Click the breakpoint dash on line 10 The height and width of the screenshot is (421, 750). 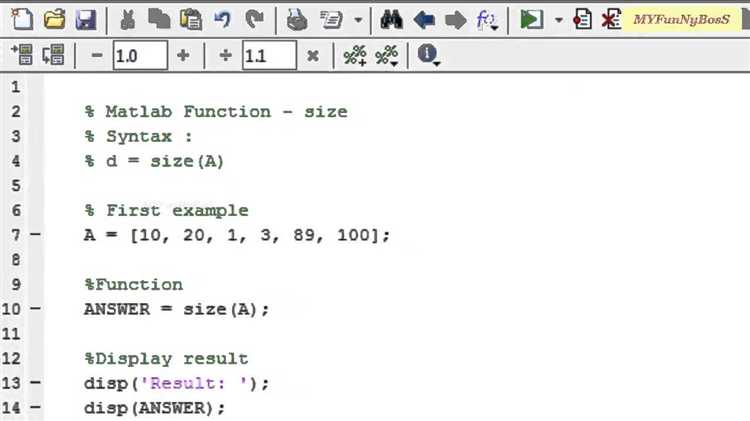[35, 309]
